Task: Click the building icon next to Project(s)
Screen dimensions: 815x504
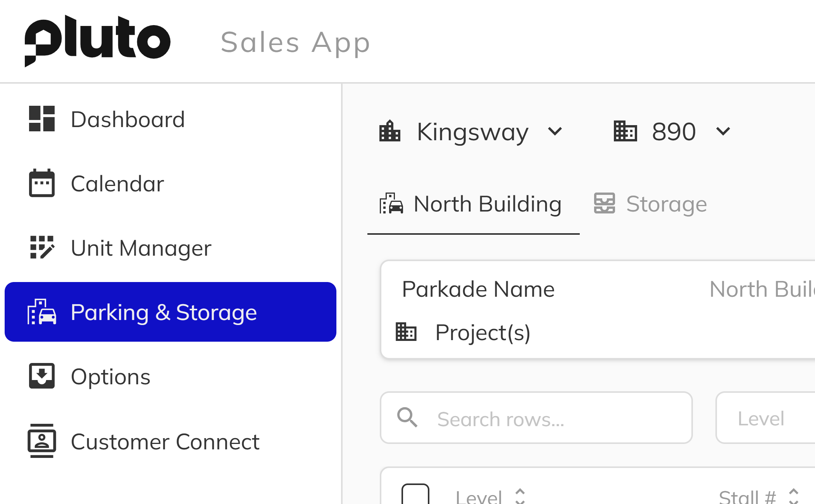Action: pyautogui.click(x=405, y=332)
